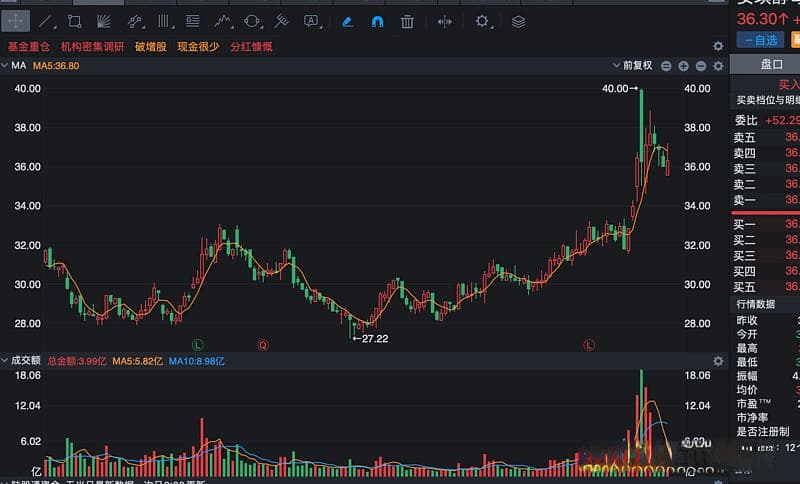The height and width of the screenshot is (484, 800).
Task: Click the 今开 data label
Action: point(747,335)
